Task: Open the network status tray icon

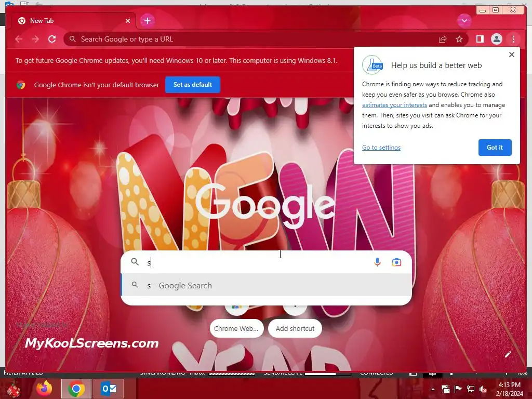Action: [x=471, y=389]
